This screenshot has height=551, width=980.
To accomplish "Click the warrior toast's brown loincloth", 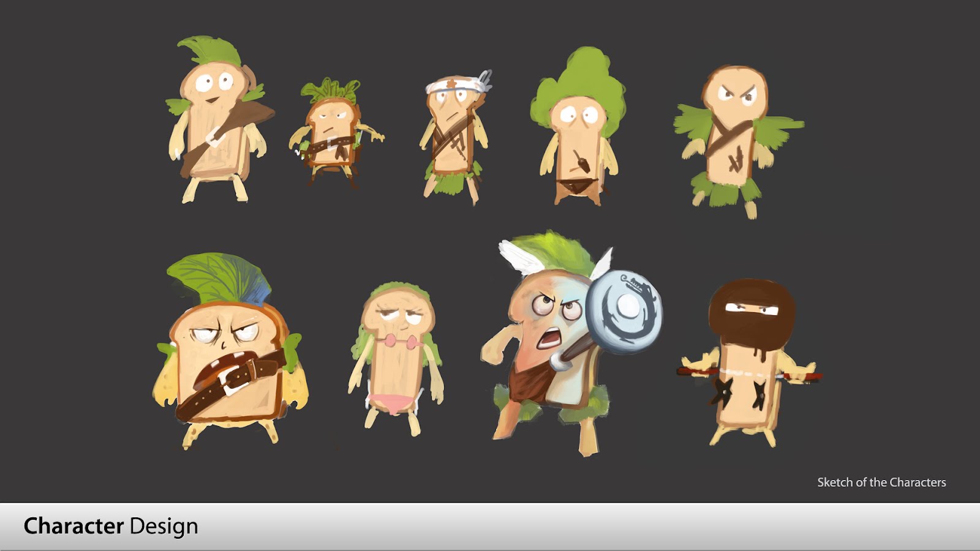I will pos(528,384).
